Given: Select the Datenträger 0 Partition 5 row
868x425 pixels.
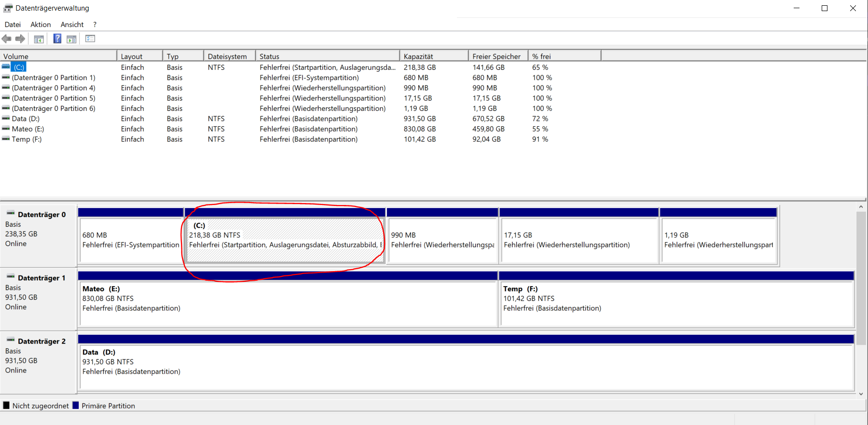Looking at the screenshot, I should pos(54,98).
